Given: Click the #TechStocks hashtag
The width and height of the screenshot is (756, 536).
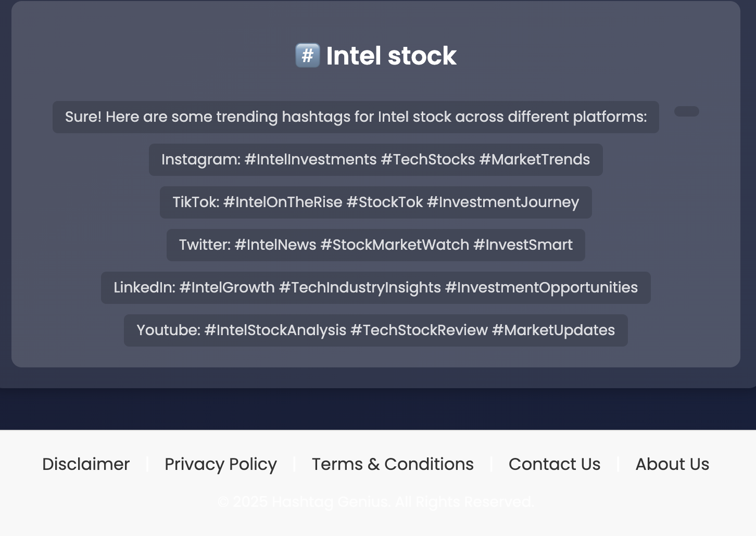Looking at the screenshot, I should pos(428,160).
